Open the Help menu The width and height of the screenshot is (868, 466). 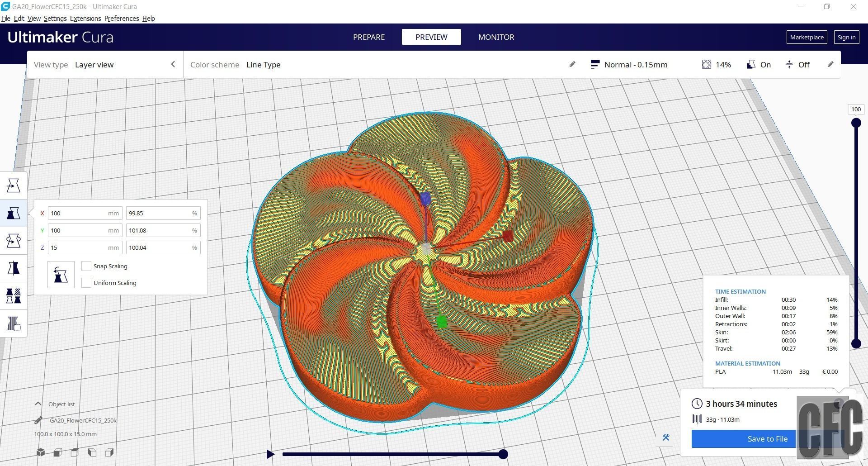click(x=148, y=19)
